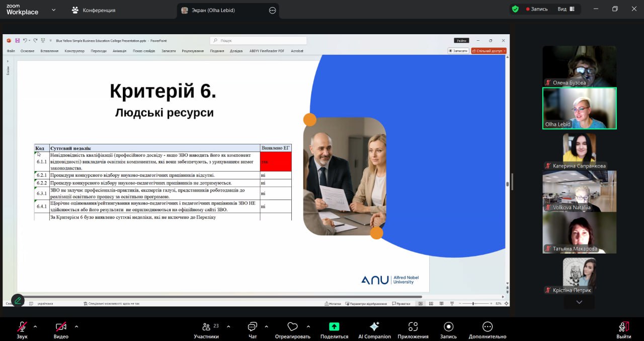Select Olha Lebid's video thumbnail
Viewport: 644px width, 341px height.
tap(579, 108)
